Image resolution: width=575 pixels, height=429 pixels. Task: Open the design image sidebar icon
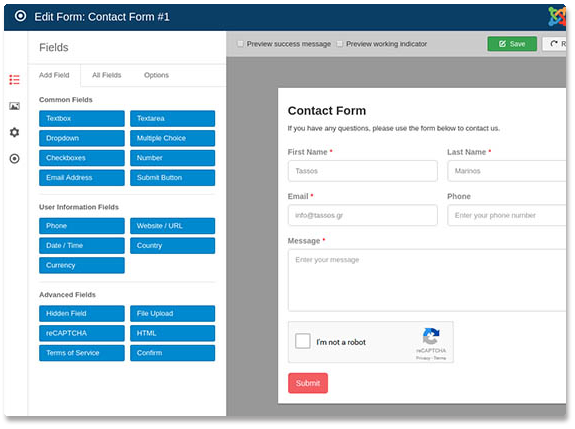[x=14, y=106]
